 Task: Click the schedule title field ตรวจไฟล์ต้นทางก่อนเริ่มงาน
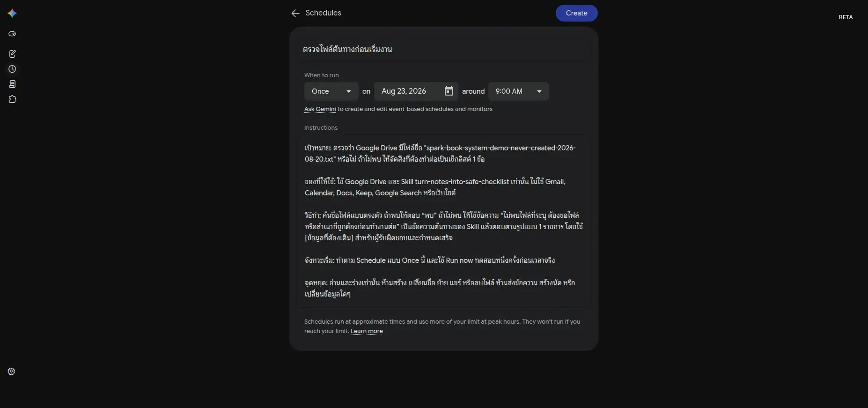444,49
